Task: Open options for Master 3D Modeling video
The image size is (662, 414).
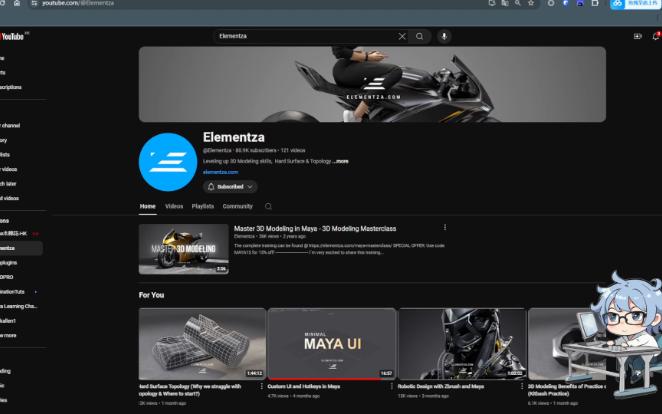Action: coord(445,227)
